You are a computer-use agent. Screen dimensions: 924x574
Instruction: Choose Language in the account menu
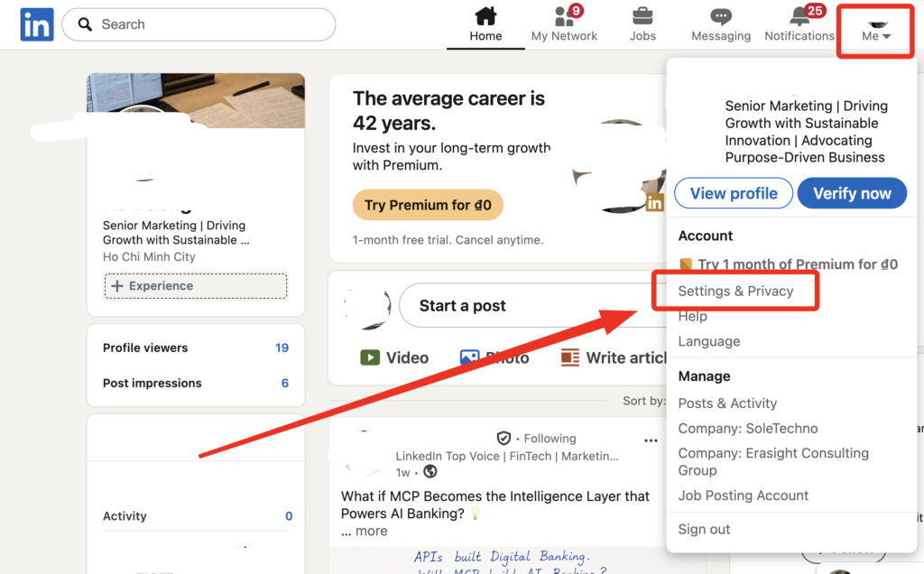tap(709, 341)
